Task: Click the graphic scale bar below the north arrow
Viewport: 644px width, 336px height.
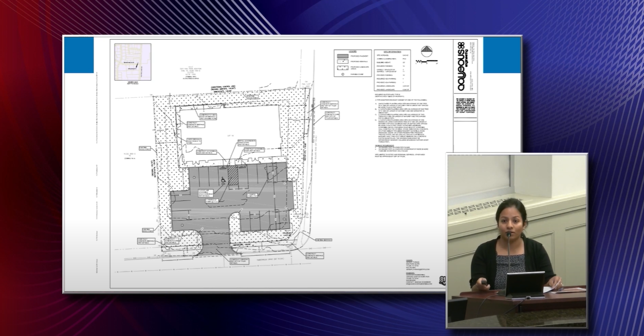Action: (427, 62)
